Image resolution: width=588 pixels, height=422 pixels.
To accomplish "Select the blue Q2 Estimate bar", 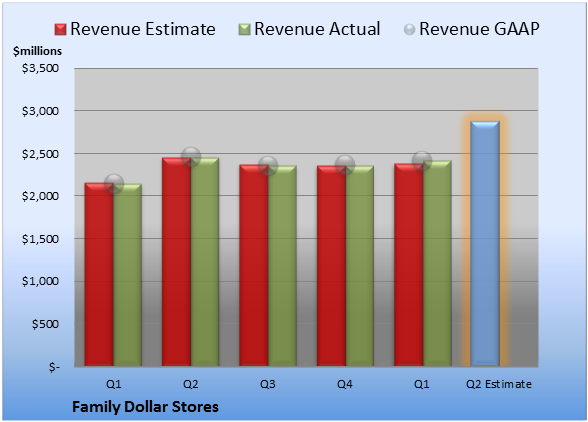I will [x=485, y=243].
